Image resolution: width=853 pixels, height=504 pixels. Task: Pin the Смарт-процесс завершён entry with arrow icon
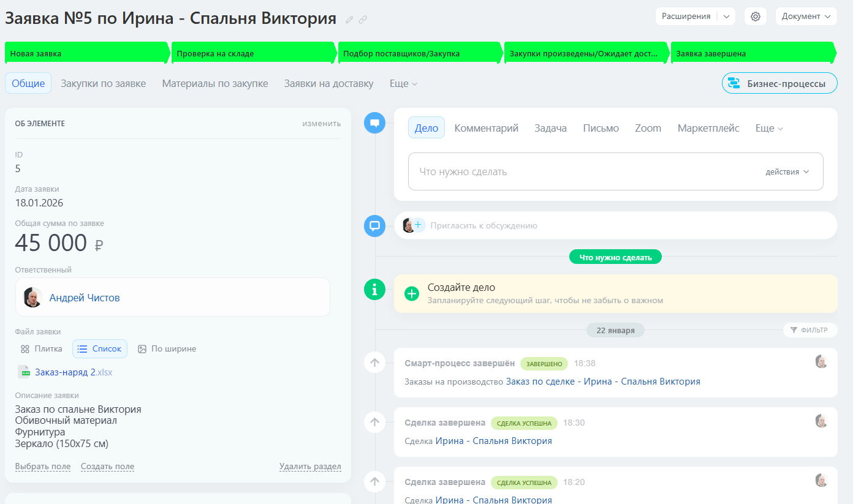[375, 363]
